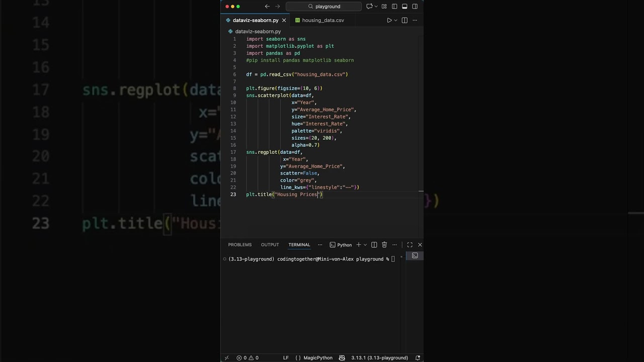
Task: Expand the Copilot chat dropdown arrow
Action: [x=376, y=7]
